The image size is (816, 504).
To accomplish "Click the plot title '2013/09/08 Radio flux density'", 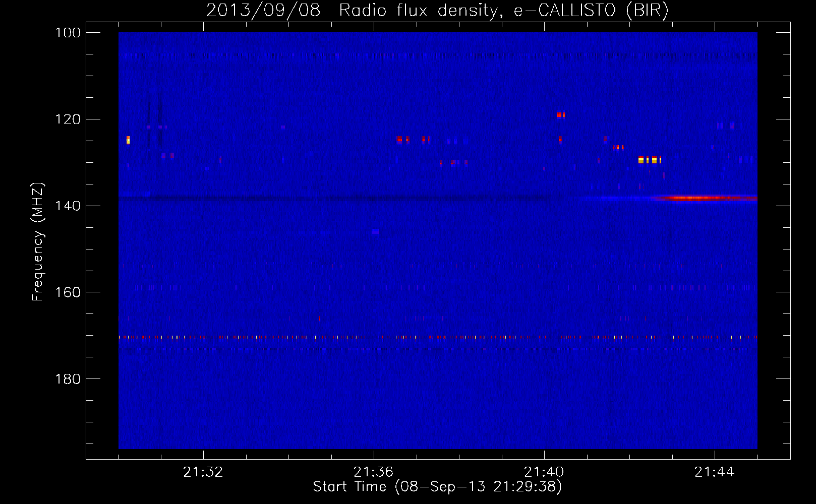I will (437, 10).
